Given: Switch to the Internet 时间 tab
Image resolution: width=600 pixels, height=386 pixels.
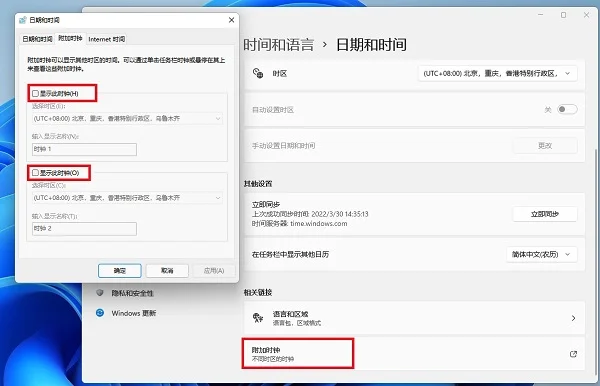Looking at the screenshot, I should pyautogui.click(x=106, y=39).
